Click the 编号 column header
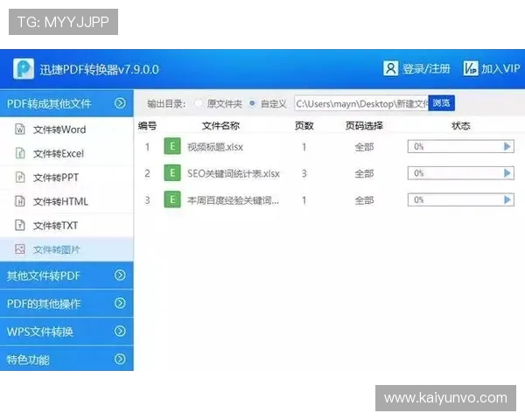 (x=147, y=126)
